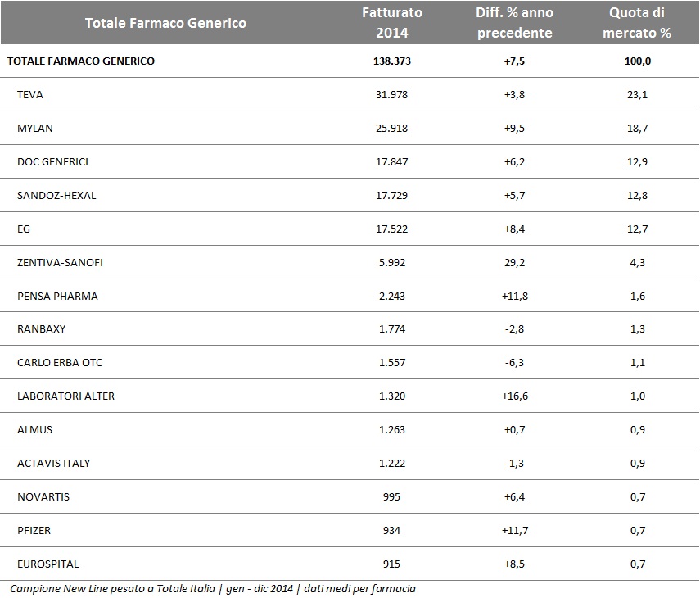Select the 29,2 growth value for Zentiva-Sanofi
This screenshot has width=700, height=598.
pyautogui.click(x=514, y=262)
